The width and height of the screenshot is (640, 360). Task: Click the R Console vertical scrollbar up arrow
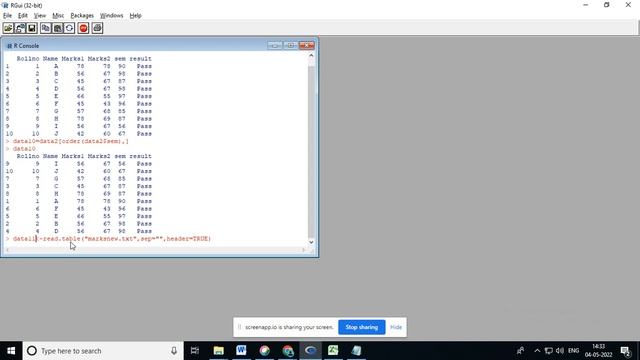tap(311, 56)
